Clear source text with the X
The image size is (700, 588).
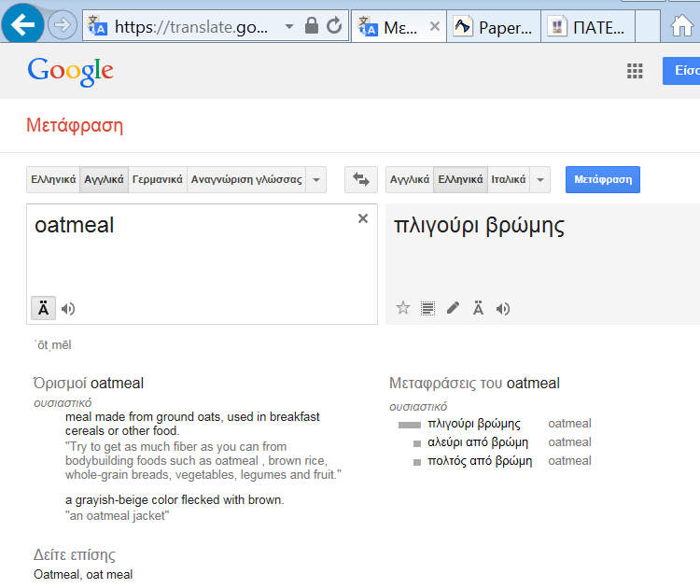(x=363, y=218)
